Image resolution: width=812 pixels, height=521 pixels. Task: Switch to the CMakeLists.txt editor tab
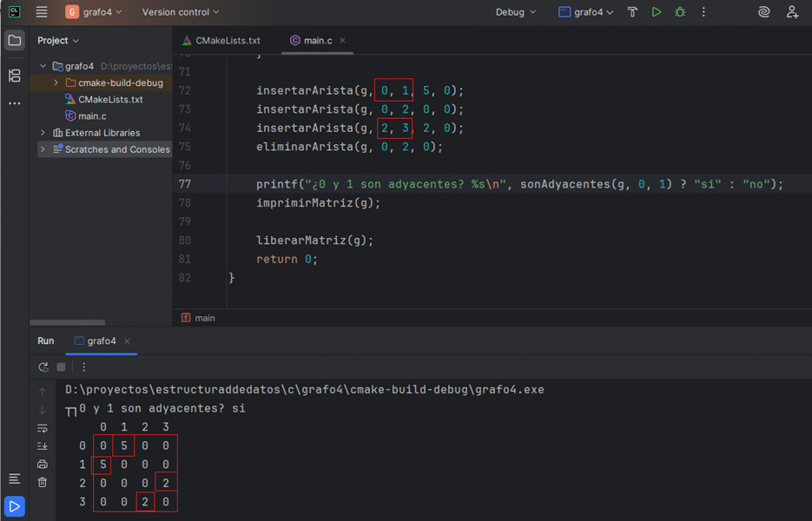click(x=221, y=41)
